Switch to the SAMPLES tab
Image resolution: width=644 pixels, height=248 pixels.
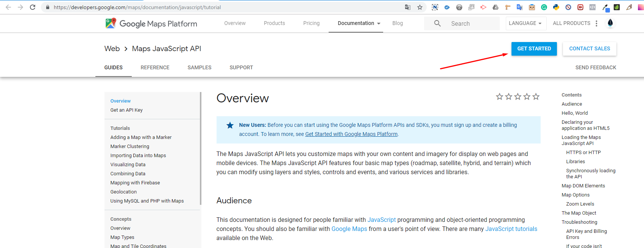[200, 67]
